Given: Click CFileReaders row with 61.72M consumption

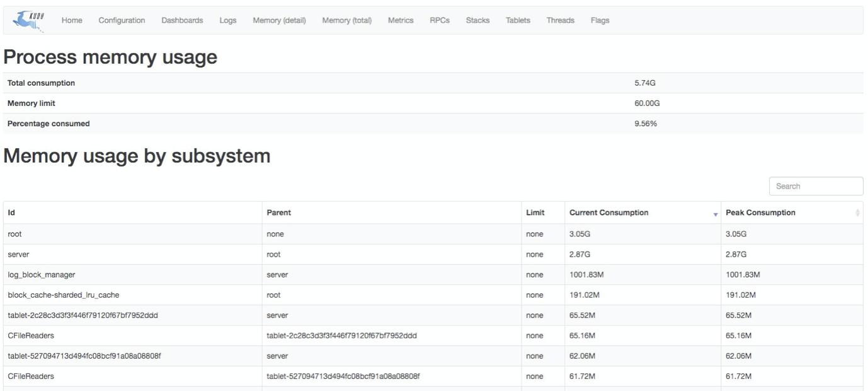Looking at the screenshot, I should tap(433, 376).
